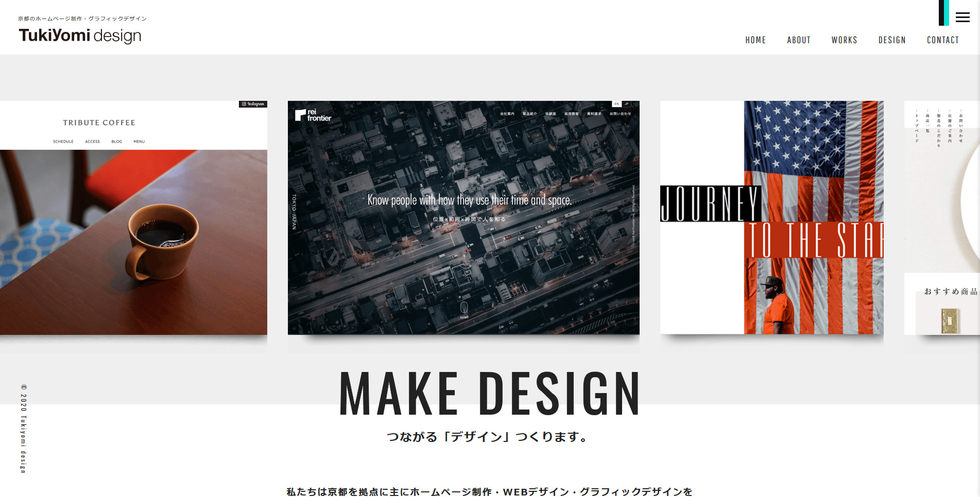Navigate to WORKS in the top menu

coord(844,40)
